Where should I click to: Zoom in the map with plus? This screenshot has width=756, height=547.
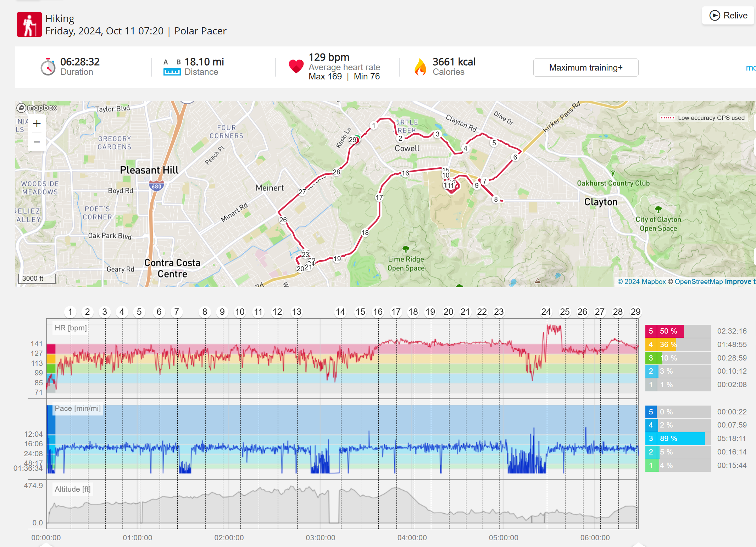(37, 124)
